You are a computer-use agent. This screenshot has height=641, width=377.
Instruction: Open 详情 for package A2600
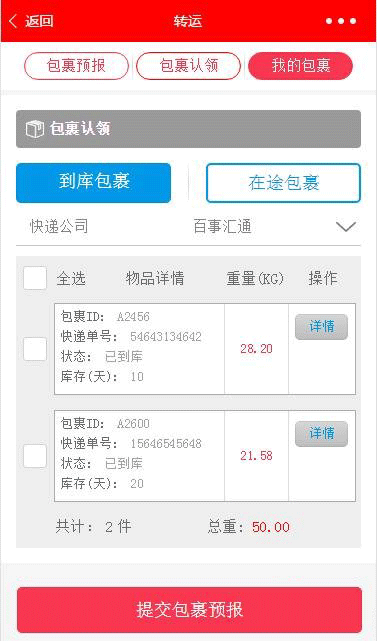(321, 433)
